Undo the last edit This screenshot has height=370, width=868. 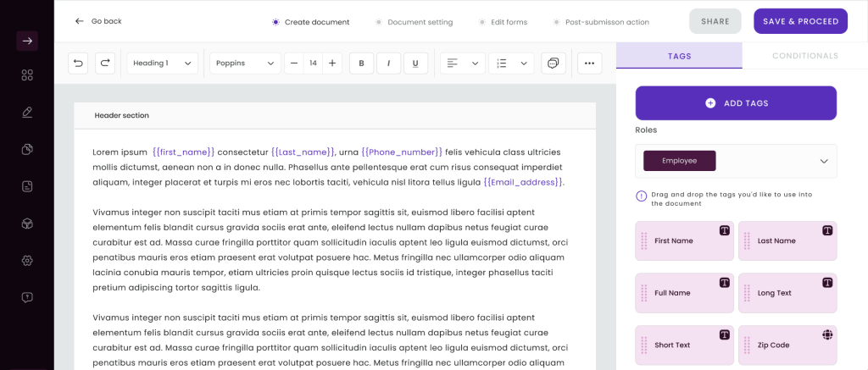point(78,64)
